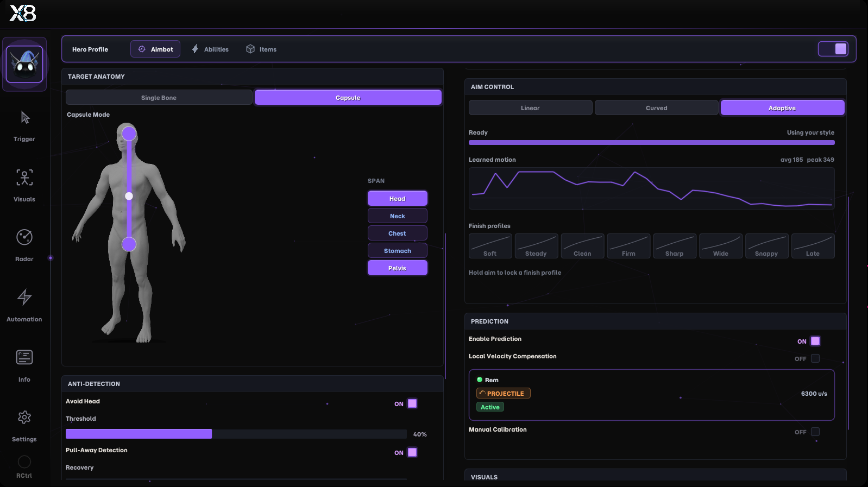Image resolution: width=868 pixels, height=487 pixels.
Task: Open the Settings gear icon
Action: click(x=24, y=418)
